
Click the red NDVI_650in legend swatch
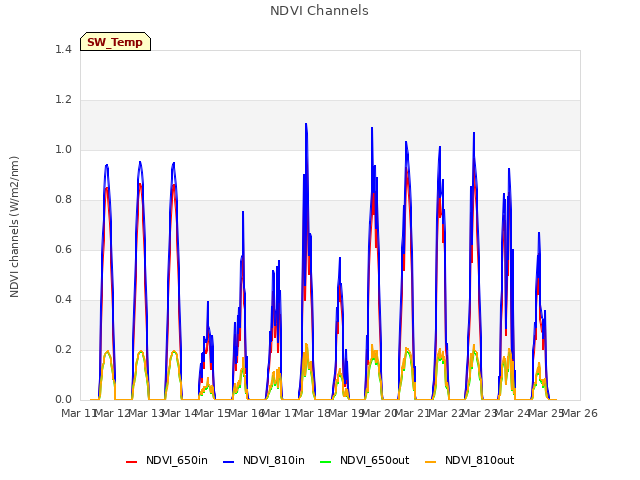pos(131,461)
